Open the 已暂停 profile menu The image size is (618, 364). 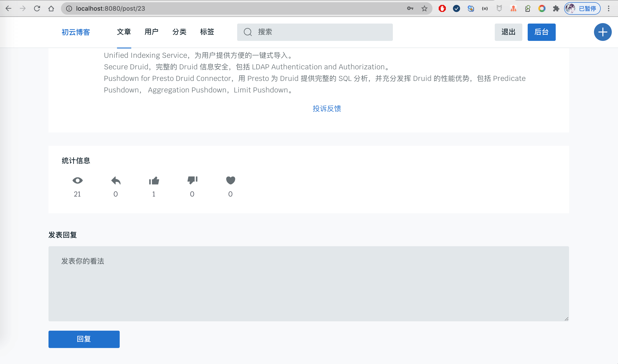(x=582, y=9)
